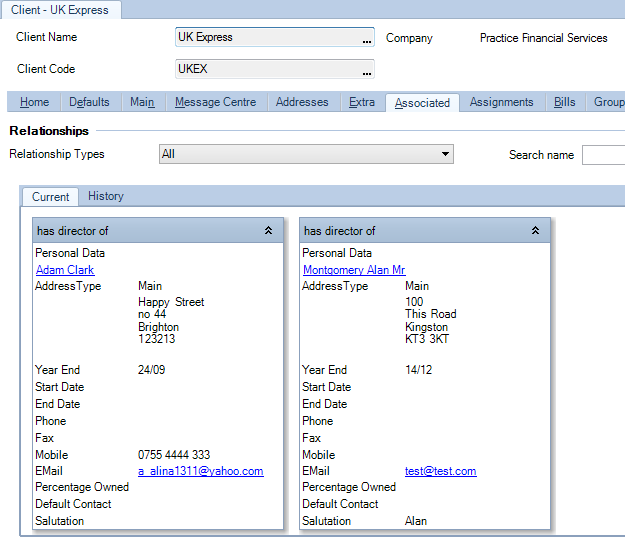
Task: Open the Assignments tab
Action: coord(501,102)
